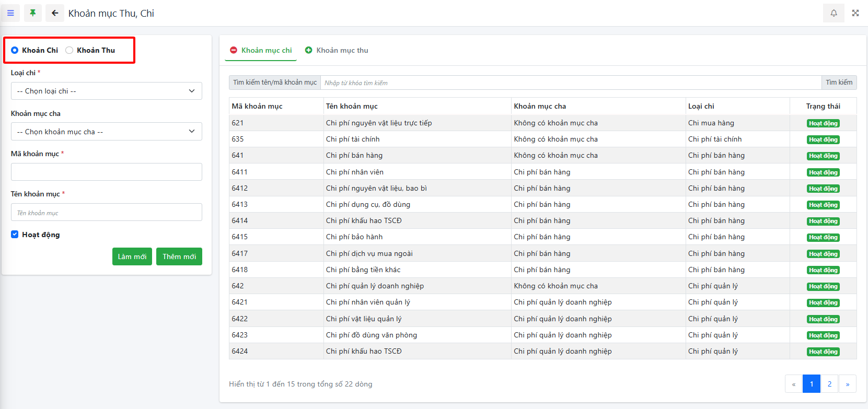Click the Thêm mới button

point(179,256)
